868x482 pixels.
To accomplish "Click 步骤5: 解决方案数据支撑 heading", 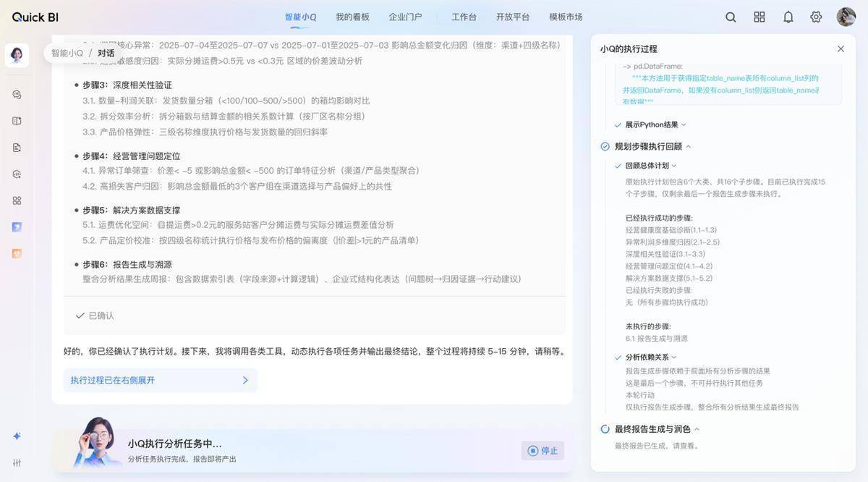I will pos(131,211).
